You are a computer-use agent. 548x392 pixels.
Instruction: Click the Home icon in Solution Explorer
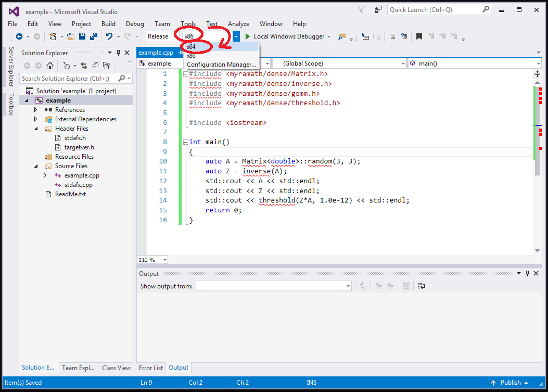[50, 66]
